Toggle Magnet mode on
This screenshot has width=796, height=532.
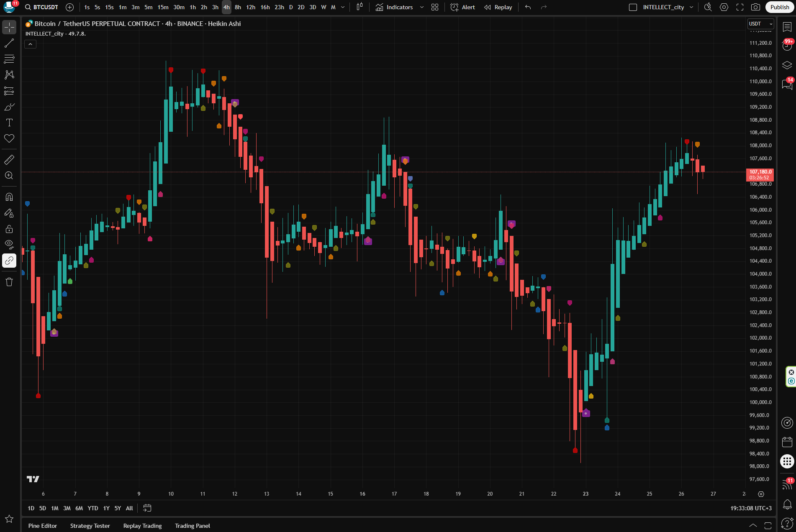(9, 197)
